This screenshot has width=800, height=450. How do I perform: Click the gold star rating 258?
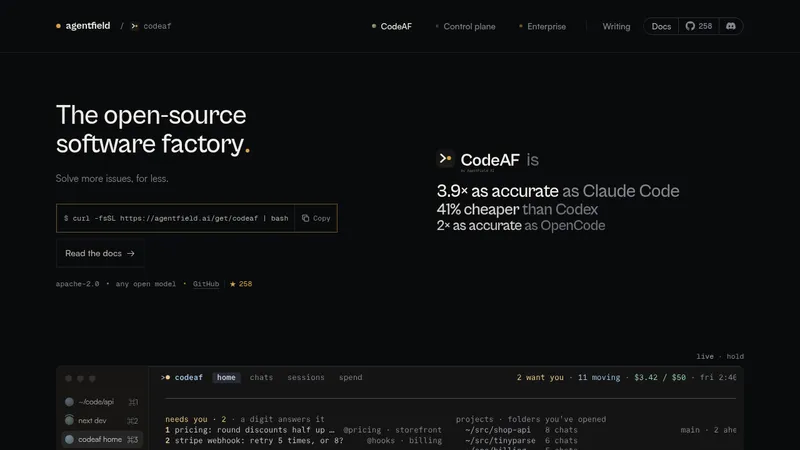241,284
